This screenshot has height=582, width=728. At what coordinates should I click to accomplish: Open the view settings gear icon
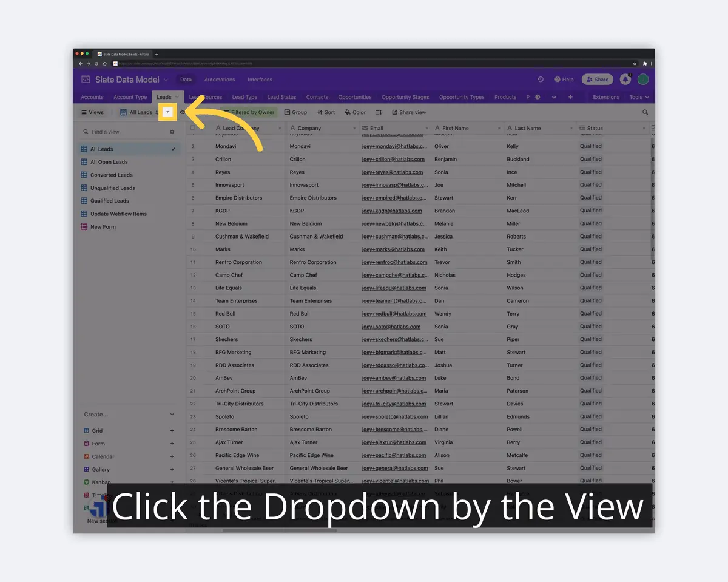pos(172,132)
